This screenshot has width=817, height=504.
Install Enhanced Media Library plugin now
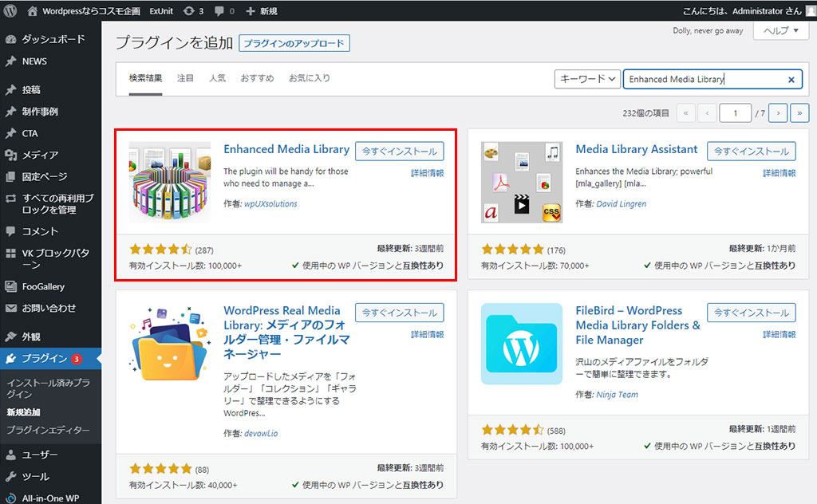point(399,151)
